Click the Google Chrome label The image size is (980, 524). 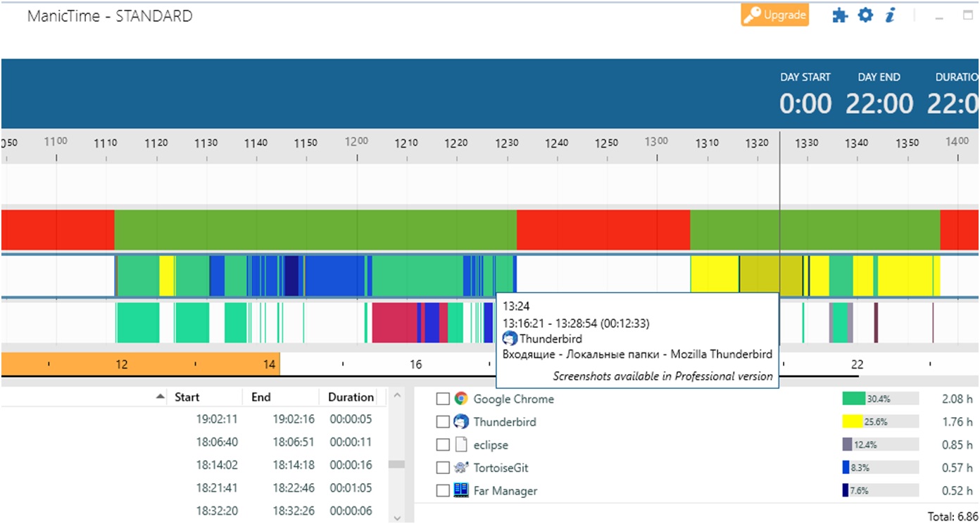coord(513,399)
